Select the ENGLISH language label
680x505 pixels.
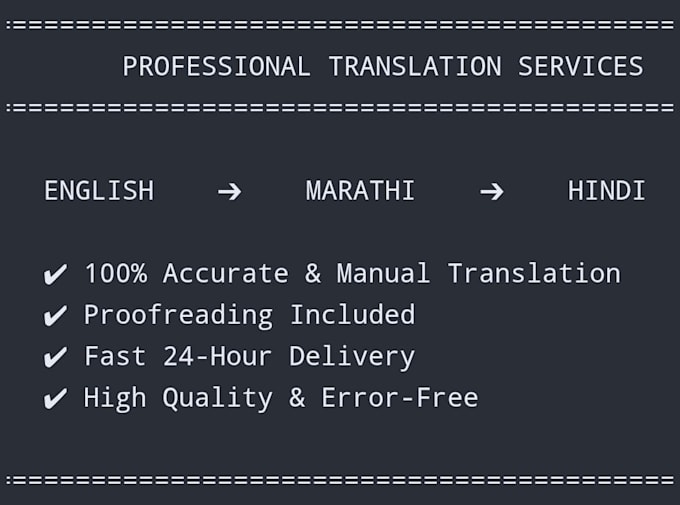click(99, 191)
